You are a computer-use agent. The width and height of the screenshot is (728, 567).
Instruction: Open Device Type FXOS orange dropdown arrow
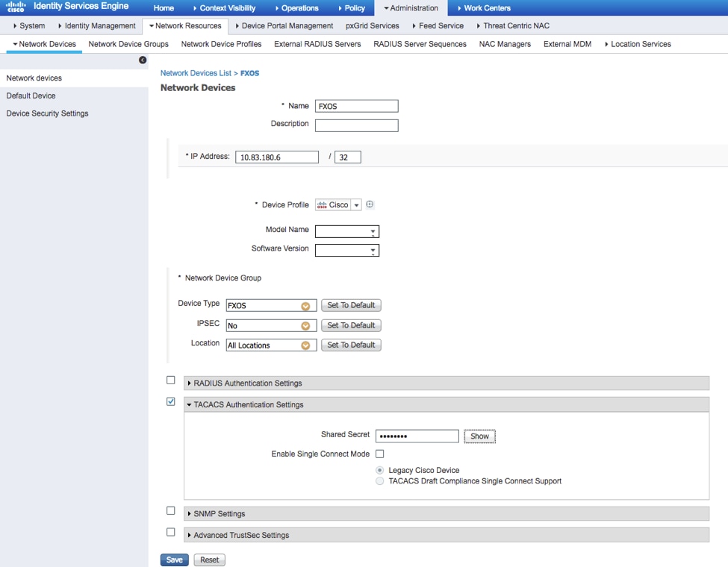point(305,306)
